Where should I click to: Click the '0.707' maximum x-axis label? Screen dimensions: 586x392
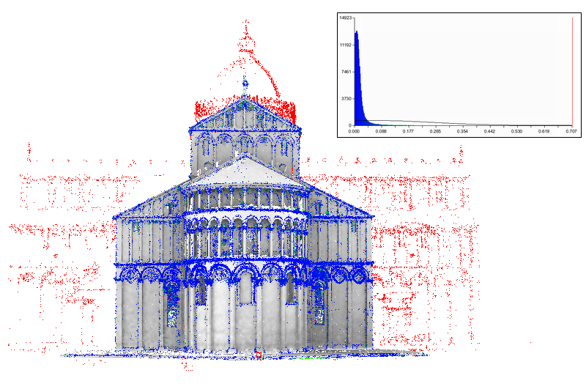[x=571, y=131]
